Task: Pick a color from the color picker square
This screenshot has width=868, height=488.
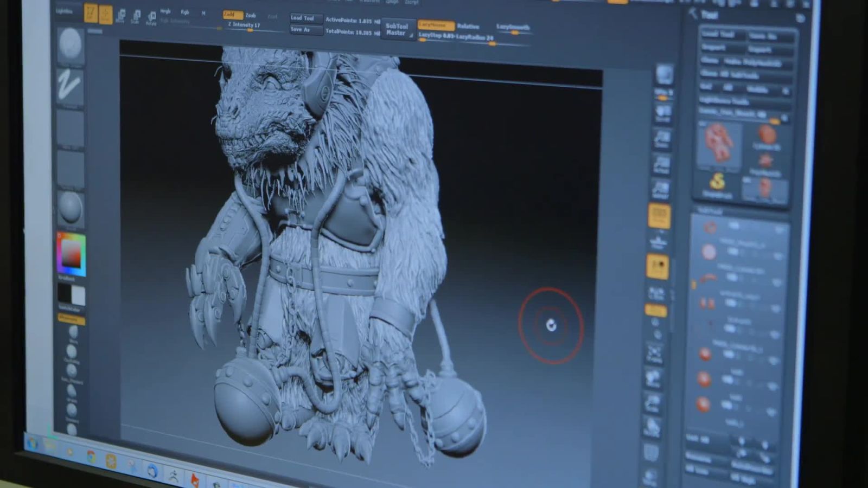Action: [x=71, y=254]
